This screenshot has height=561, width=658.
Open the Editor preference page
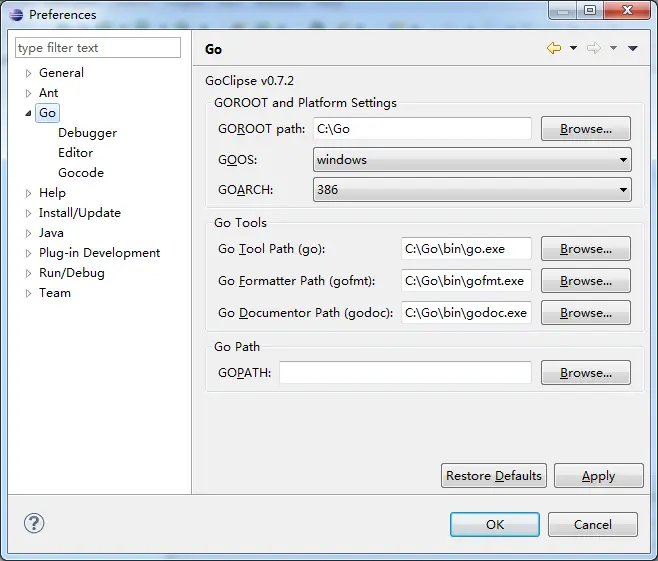(75, 153)
